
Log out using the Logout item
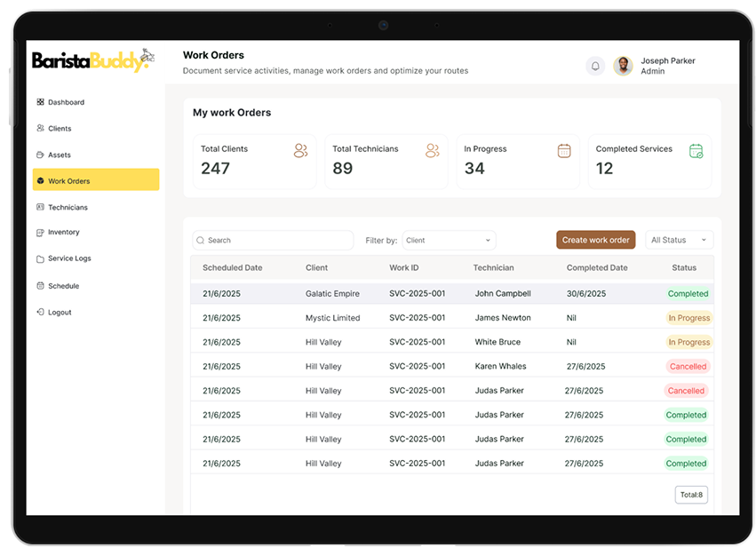point(60,313)
